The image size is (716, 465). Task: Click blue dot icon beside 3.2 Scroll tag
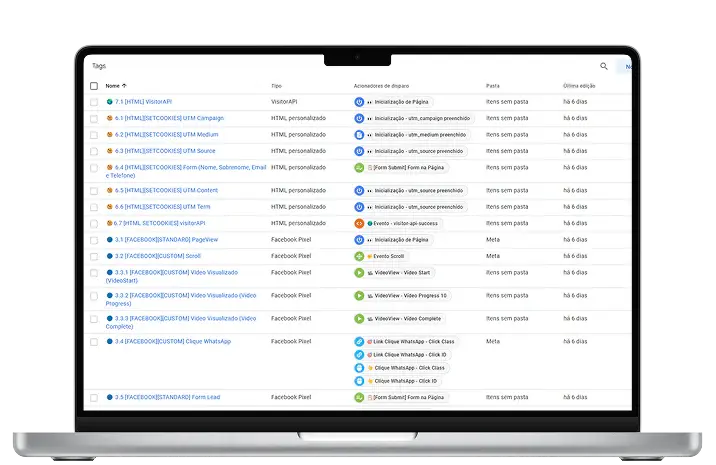coord(110,256)
